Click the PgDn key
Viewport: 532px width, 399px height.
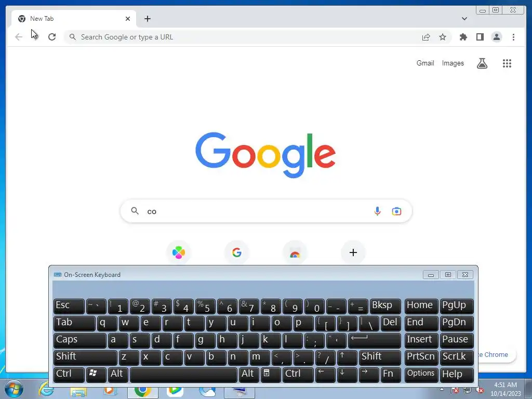coord(457,323)
